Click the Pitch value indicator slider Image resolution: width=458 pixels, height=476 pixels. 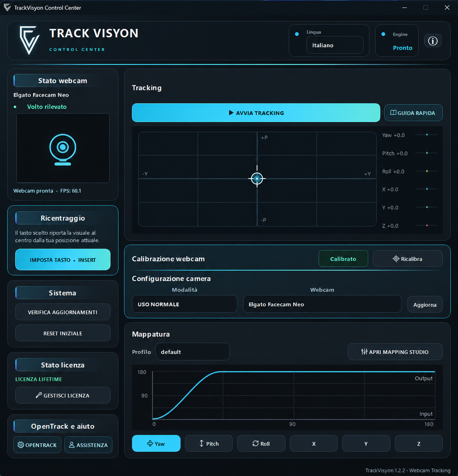click(427, 153)
